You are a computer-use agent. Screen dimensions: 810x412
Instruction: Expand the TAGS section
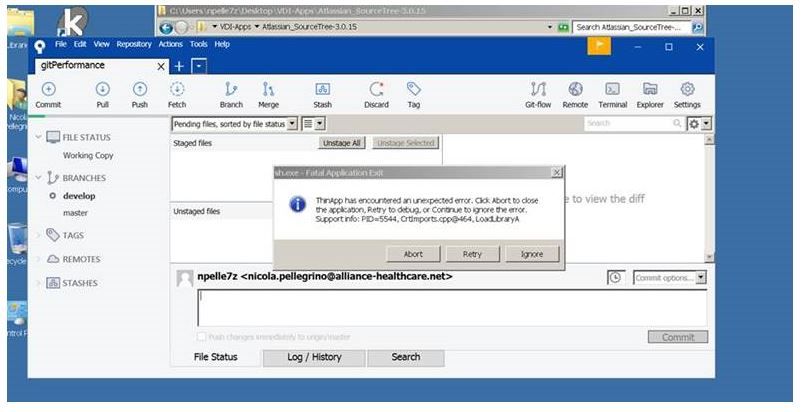(x=38, y=235)
